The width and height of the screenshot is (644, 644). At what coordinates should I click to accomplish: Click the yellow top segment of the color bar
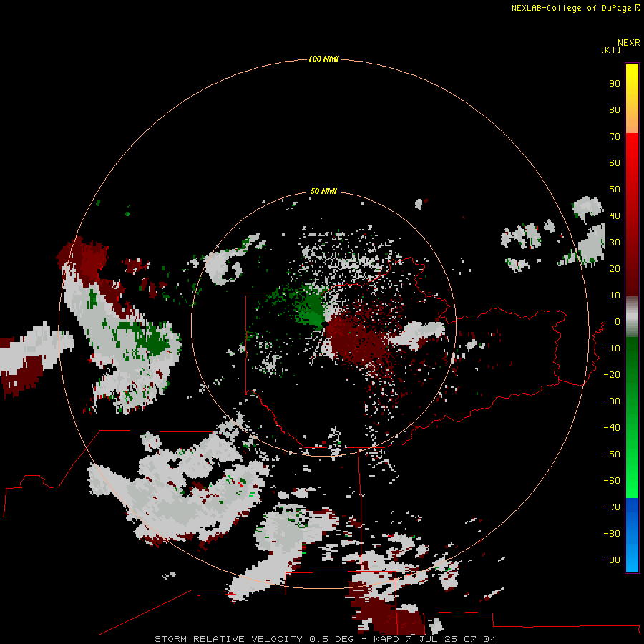click(632, 99)
